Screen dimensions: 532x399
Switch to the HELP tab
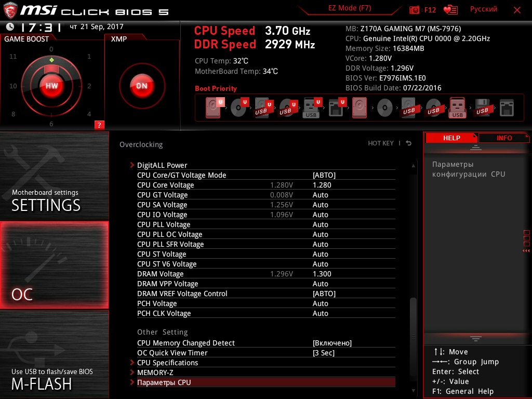pos(451,138)
